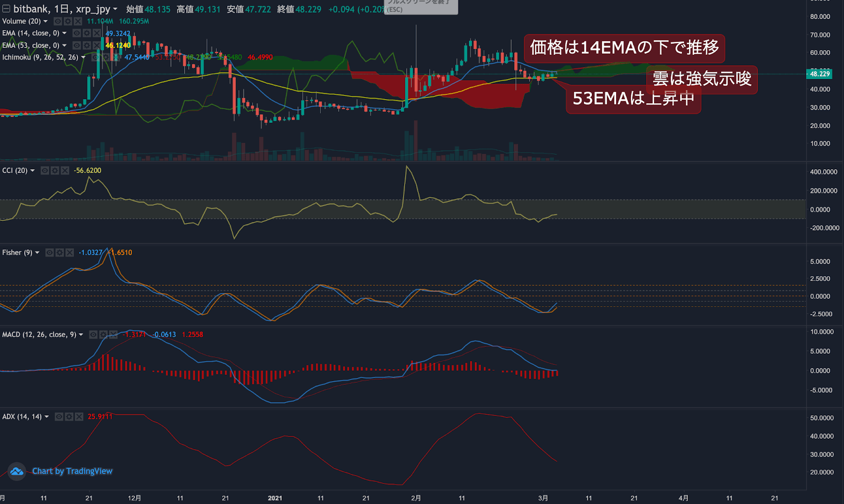Click the TradingView cloud logo icon
The width and height of the screenshot is (844, 504).
pos(17,471)
